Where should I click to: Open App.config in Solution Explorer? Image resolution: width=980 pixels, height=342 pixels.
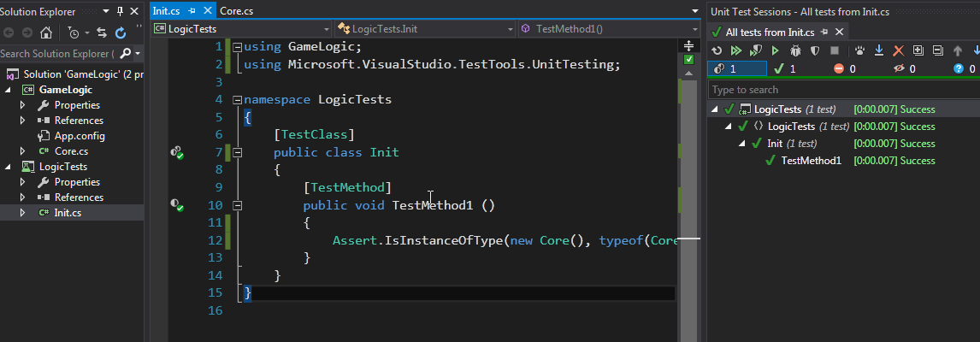coord(78,136)
